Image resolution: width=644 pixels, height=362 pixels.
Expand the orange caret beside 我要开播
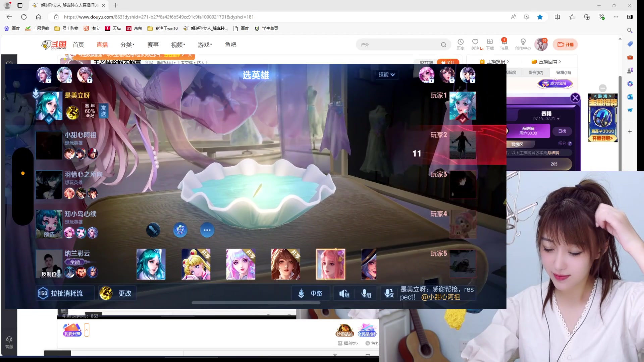pos(87,330)
